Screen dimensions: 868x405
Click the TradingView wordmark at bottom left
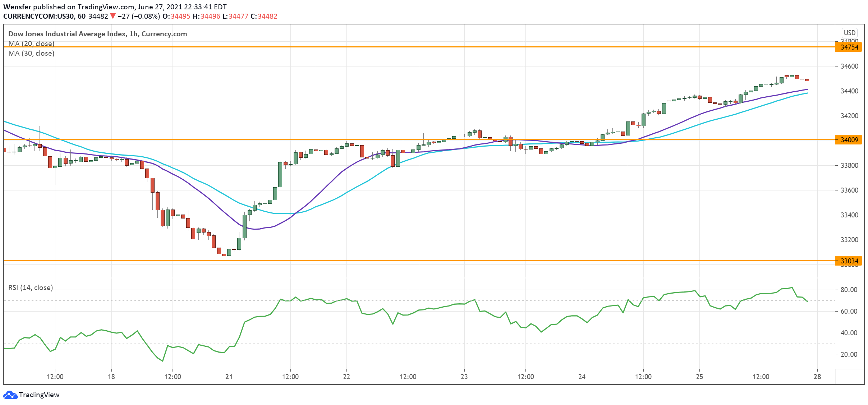pos(39,395)
